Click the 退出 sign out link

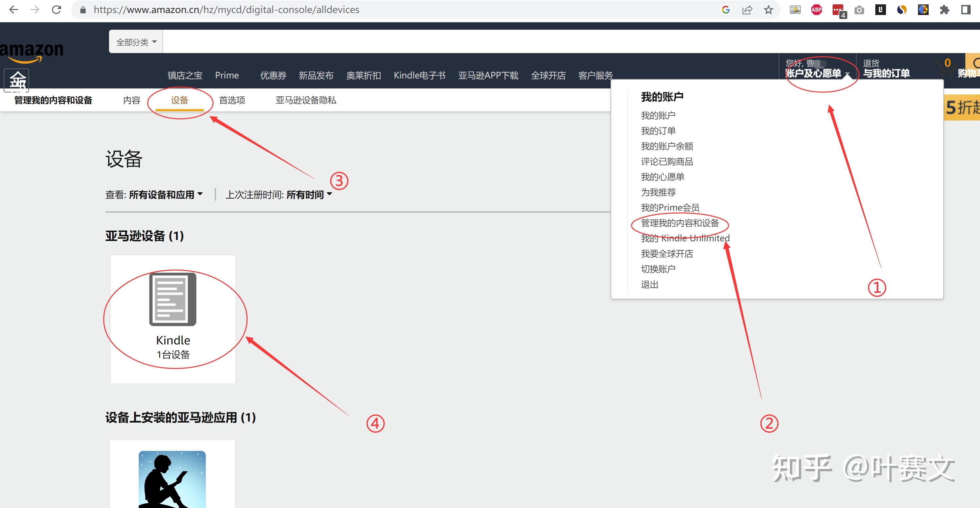650,284
